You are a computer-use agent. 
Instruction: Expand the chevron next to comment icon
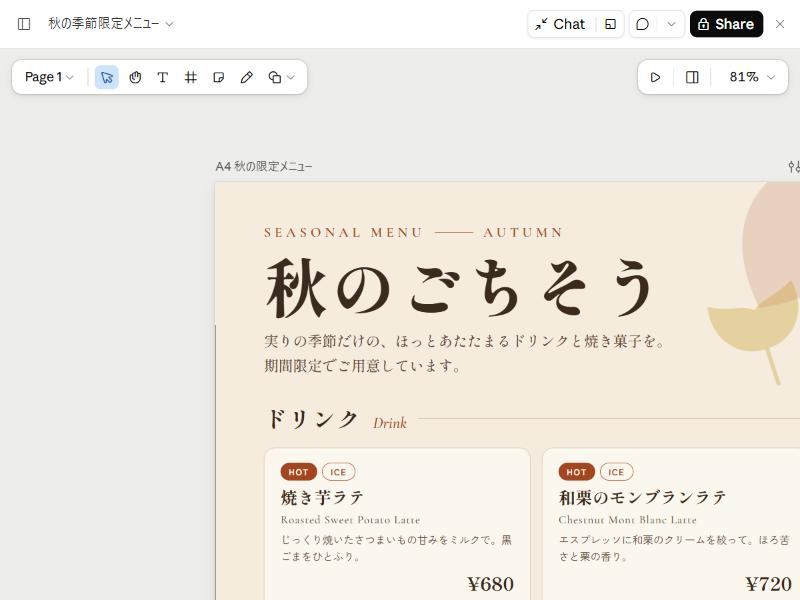click(x=671, y=24)
